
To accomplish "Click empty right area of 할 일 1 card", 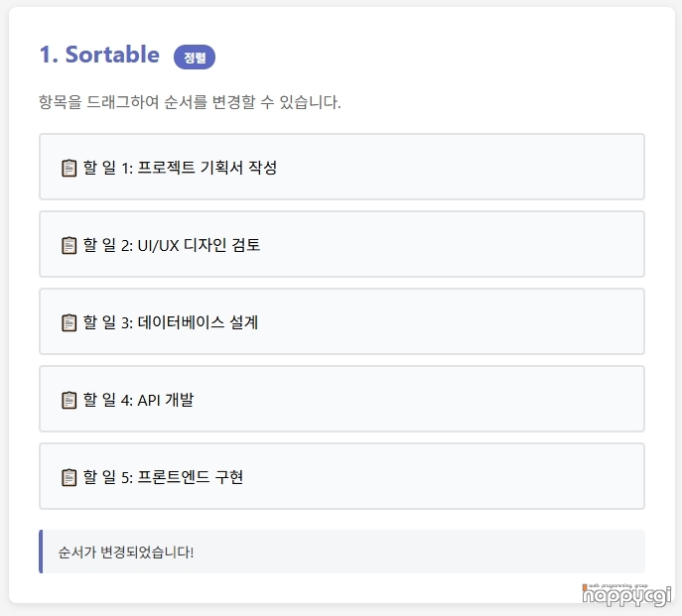I will point(496,168).
